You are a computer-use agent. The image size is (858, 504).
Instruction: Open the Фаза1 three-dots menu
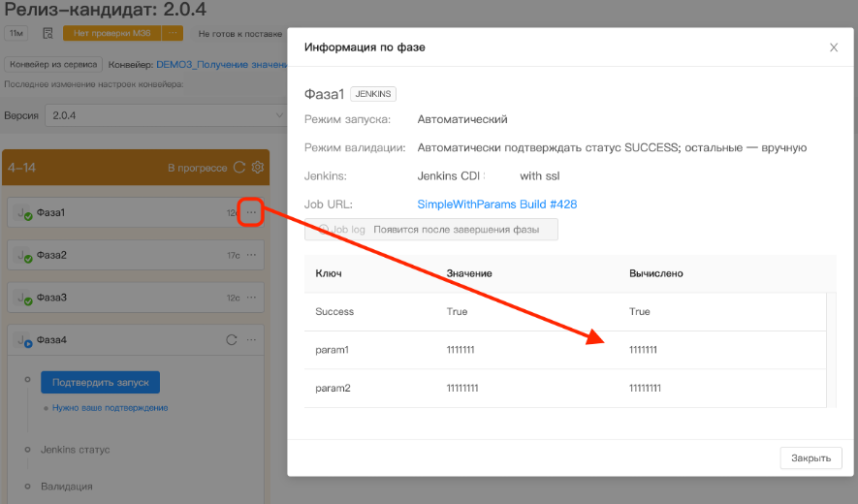pyautogui.click(x=251, y=212)
